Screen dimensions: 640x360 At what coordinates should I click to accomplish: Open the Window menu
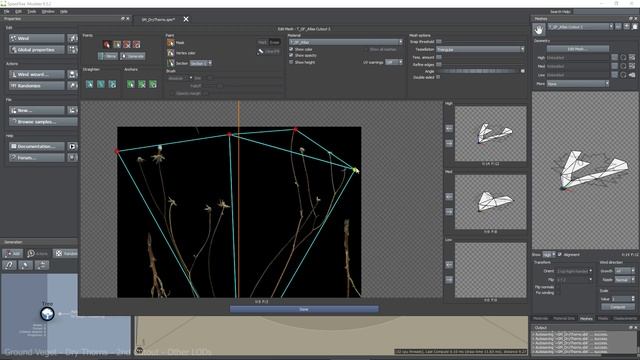coord(48,11)
